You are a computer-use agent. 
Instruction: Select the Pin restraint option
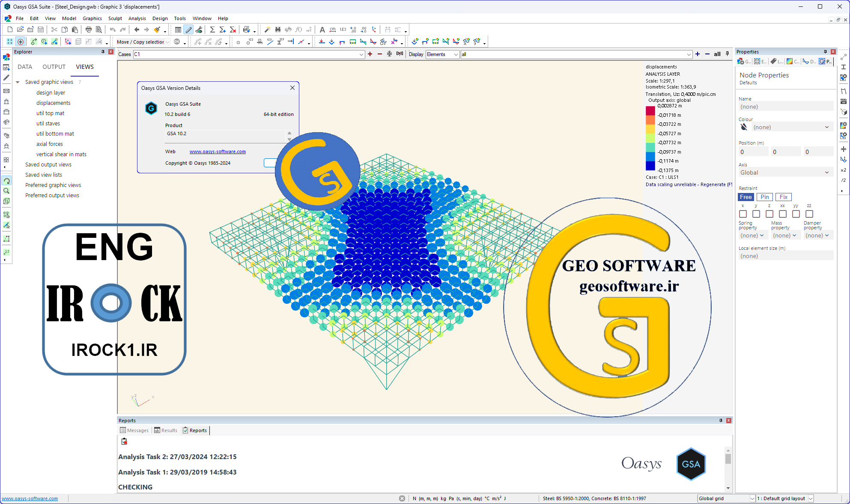click(764, 197)
